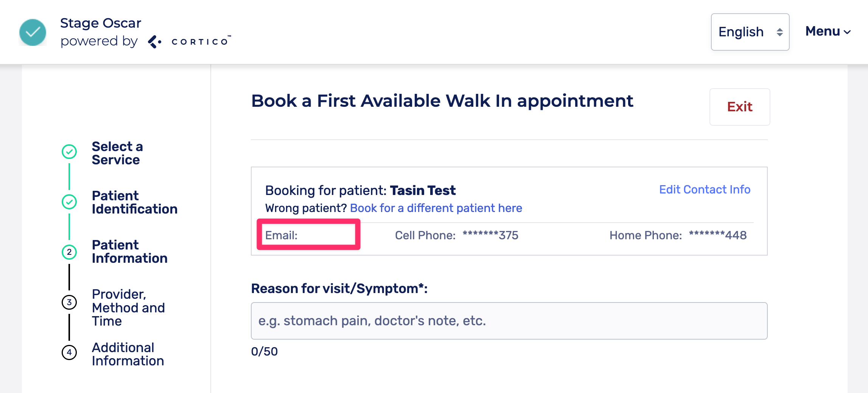
Task: Click the Patient Identification checkmark icon
Action: pyautogui.click(x=69, y=202)
